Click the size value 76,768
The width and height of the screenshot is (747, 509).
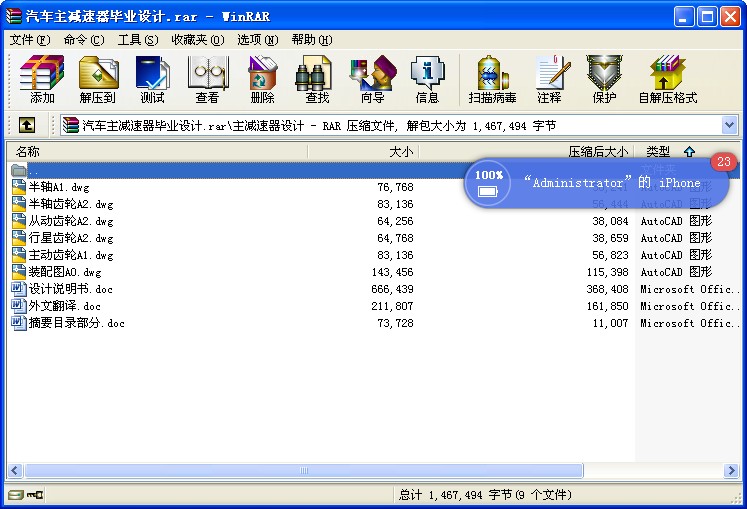[395, 187]
